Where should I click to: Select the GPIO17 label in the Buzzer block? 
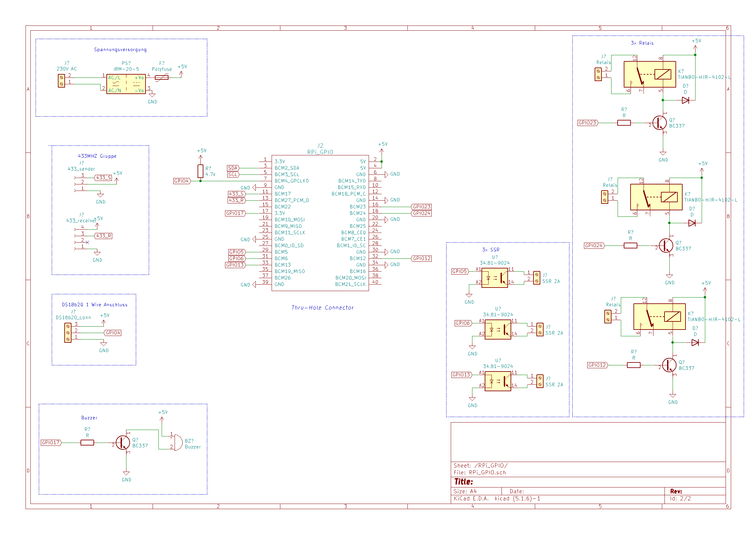pyautogui.click(x=51, y=443)
